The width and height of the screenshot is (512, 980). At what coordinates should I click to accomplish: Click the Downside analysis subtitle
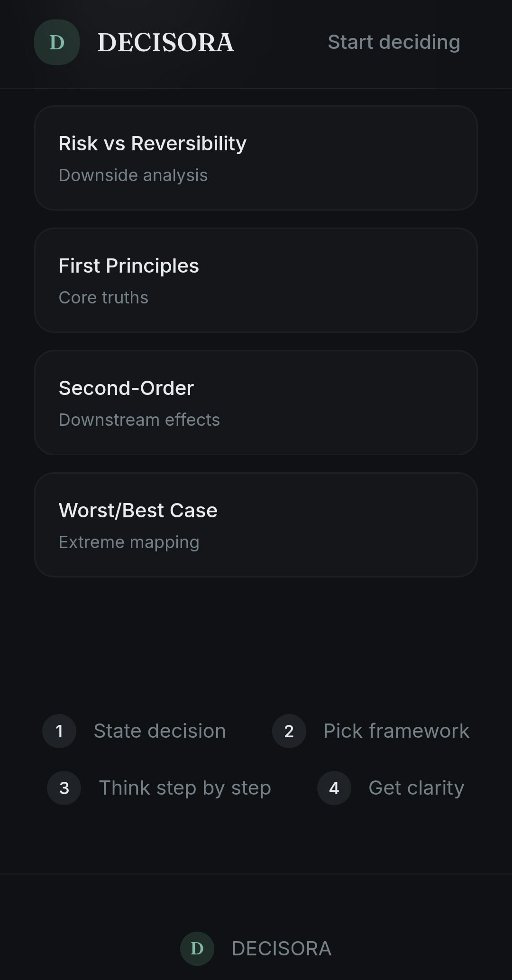click(x=133, y=175)
